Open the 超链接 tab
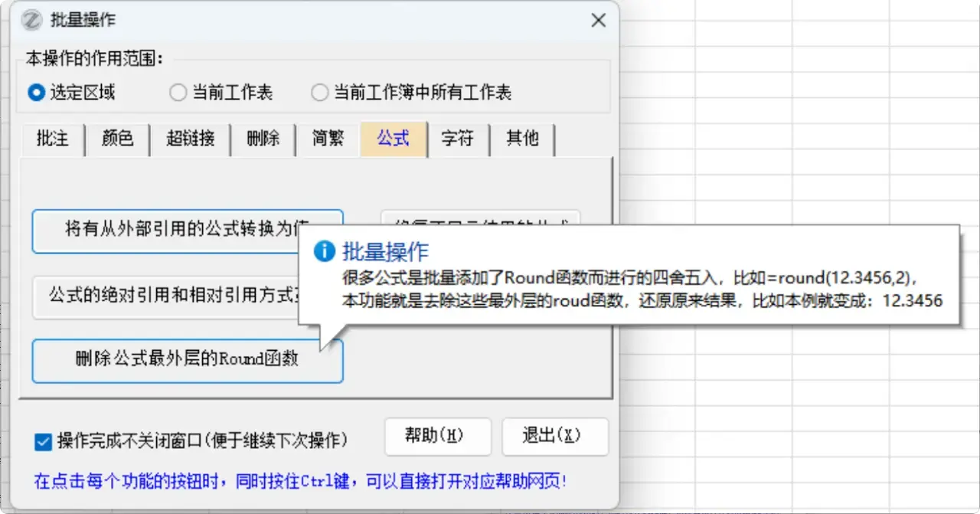Image resolution: width=980 pixels, height=514 pixels. (x=190, y=139)
